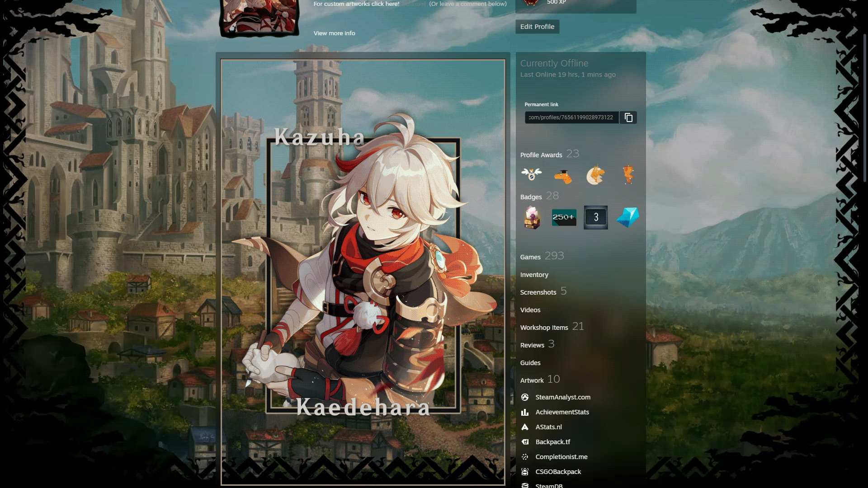Click the Games 293 menu item
The image size is (868, 488).
point(542,256)
